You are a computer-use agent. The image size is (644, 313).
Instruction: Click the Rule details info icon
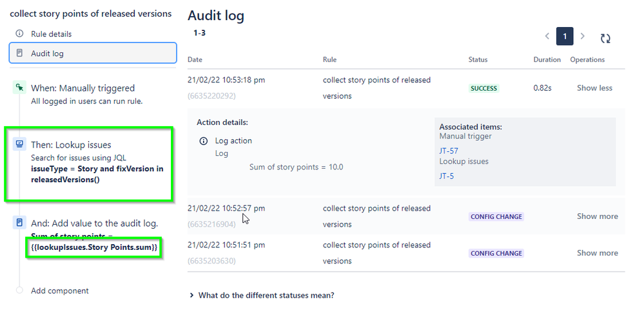click(19, 33)
